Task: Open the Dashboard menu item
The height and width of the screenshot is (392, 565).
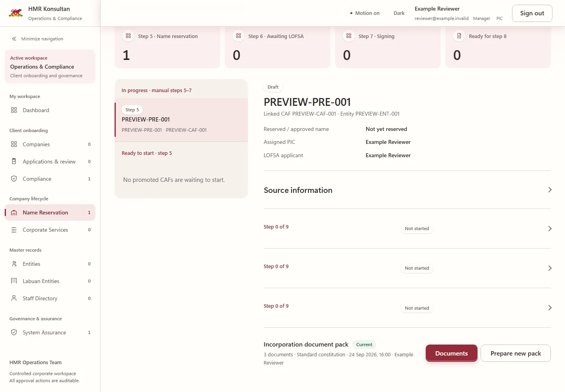Action: (50, 110)
